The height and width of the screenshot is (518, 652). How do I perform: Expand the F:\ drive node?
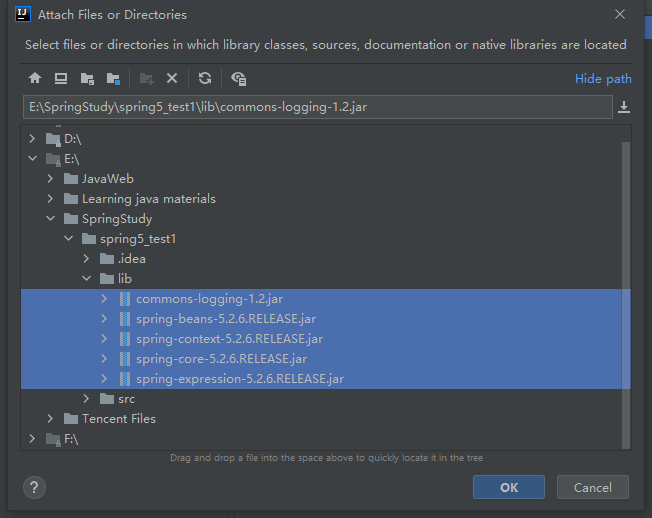[x=32, y=438]
